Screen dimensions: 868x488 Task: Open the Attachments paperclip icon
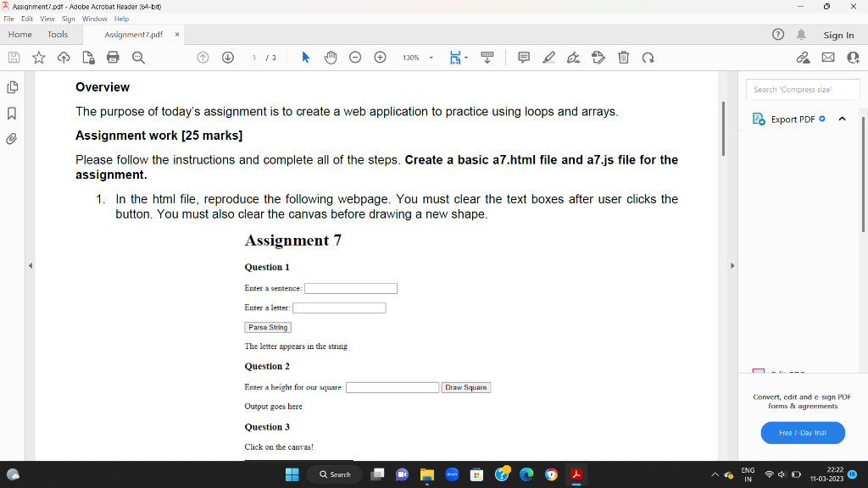[12, 138]
